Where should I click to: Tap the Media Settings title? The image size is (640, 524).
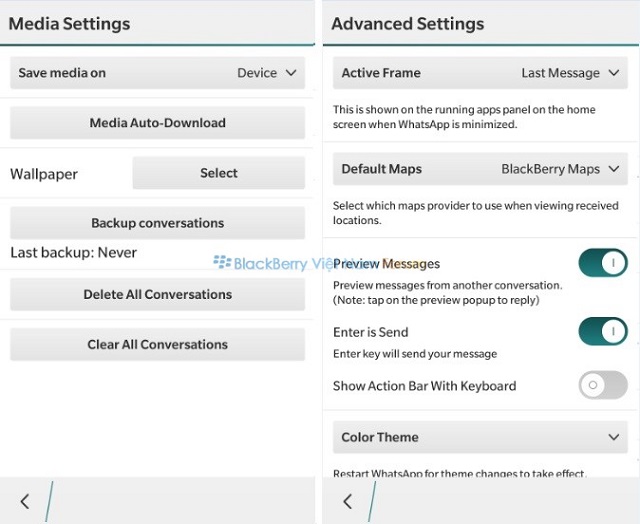pyautogui.click(x=69, y=24)
